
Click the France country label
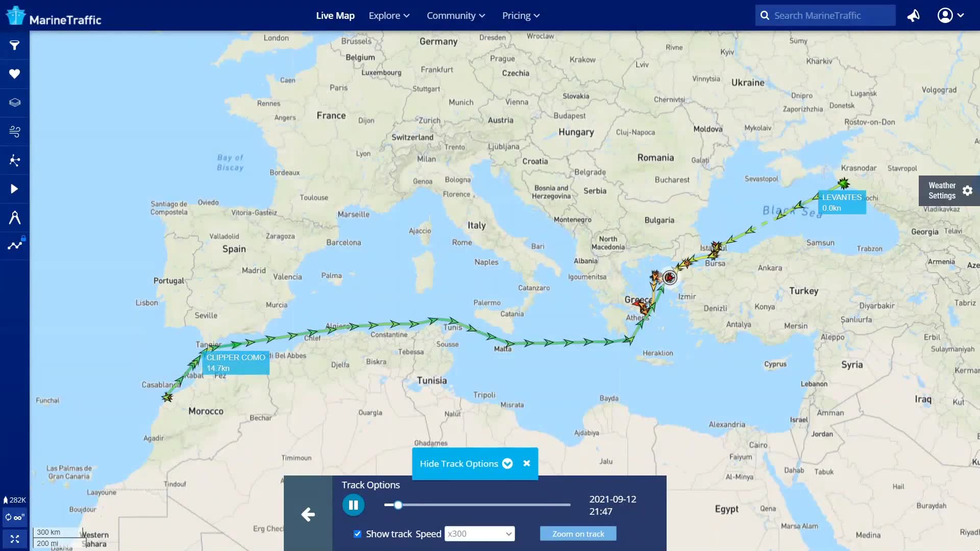(331, 115)
